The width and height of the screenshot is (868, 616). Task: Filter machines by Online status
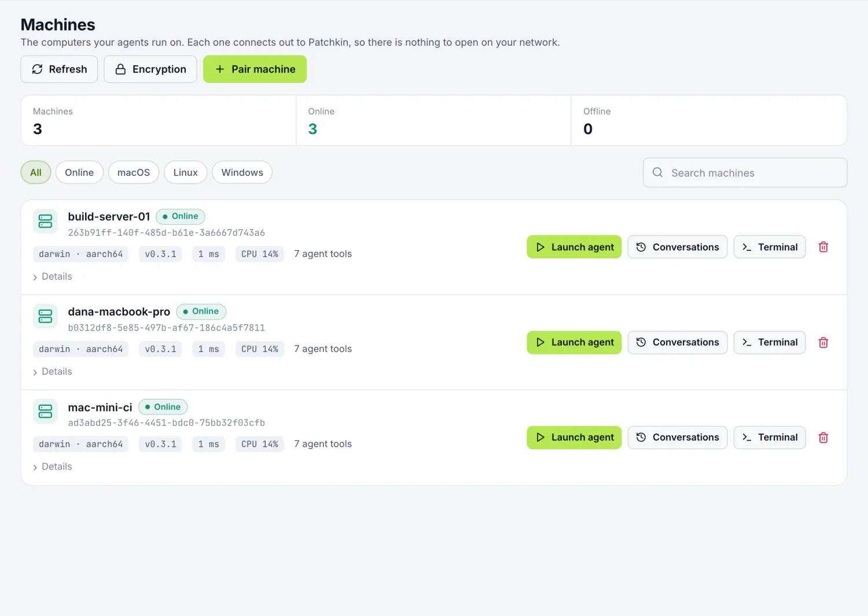click(x=79, y=173)
